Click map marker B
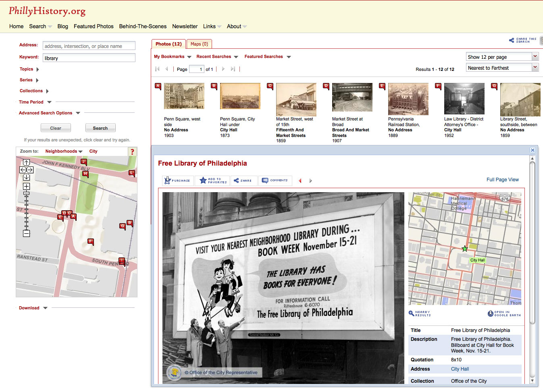The image size is (543, 392). (x=129, y=223)
